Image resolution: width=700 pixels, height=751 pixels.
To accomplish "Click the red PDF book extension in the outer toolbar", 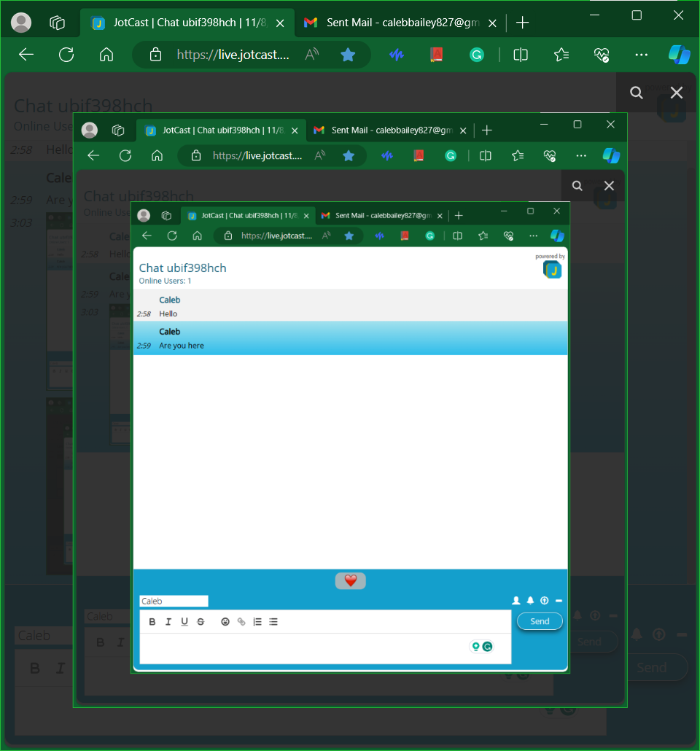I will pos(436,55).
